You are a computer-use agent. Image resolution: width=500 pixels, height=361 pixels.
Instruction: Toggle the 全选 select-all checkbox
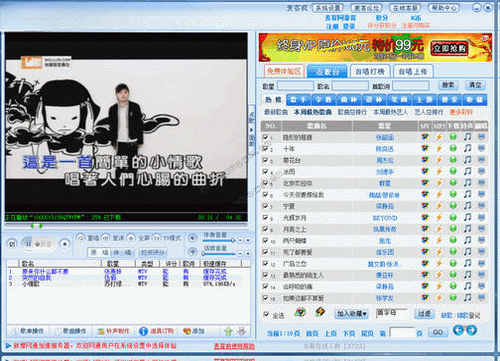point(266,314)
